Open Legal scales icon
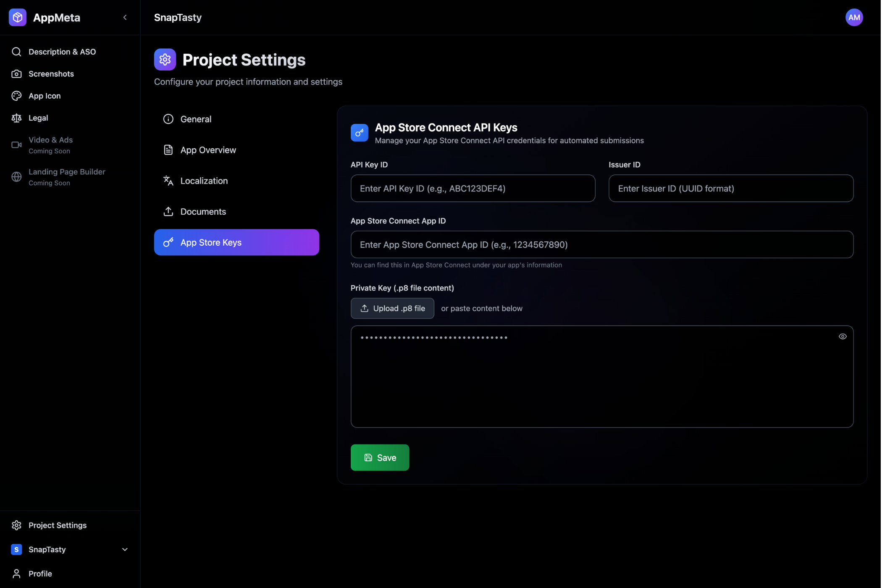 [x=16, y=118]
